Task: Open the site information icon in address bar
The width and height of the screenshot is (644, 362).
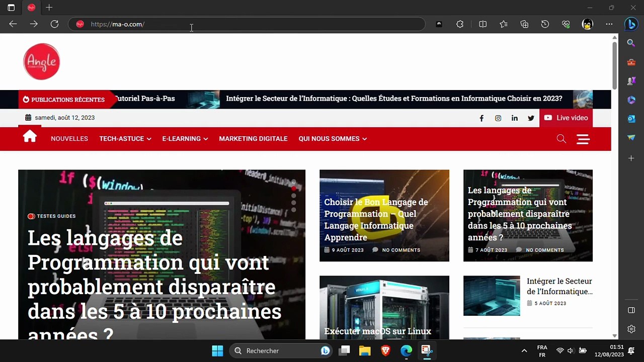Action: pos(79,24)
